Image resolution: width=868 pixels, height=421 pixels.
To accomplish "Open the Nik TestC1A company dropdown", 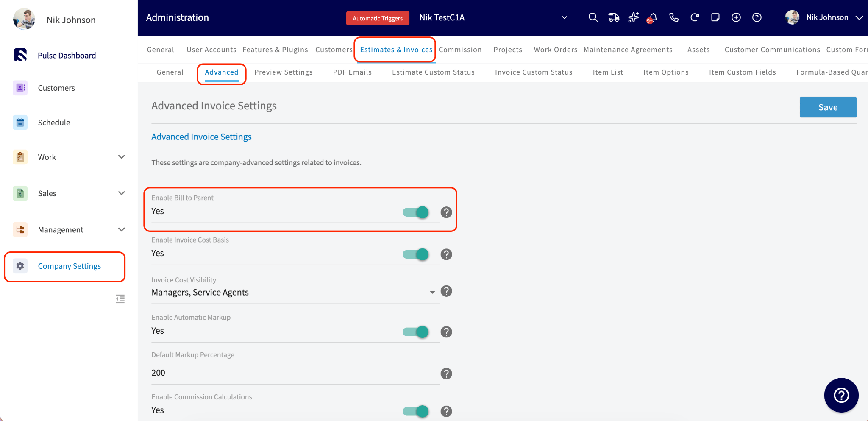I will pos(565,17).
